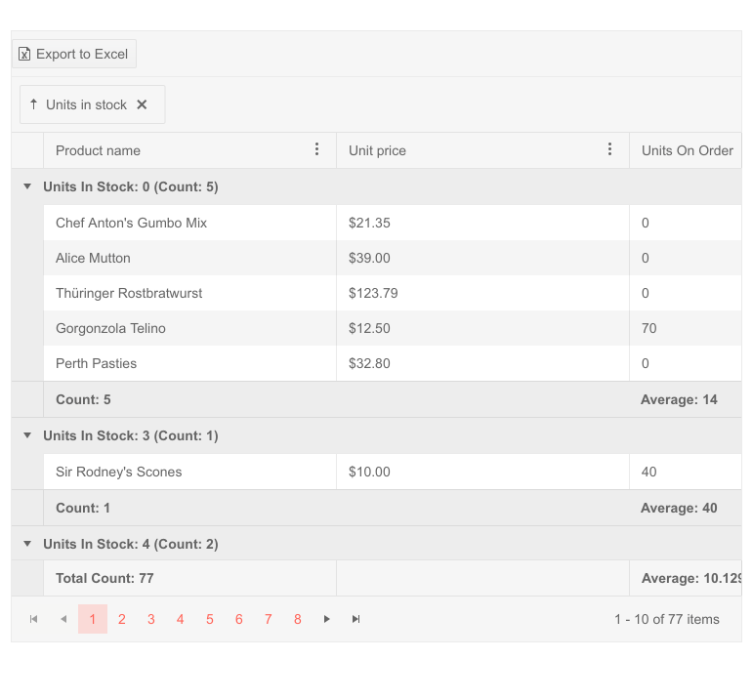Sort by Units On Order header
Image resolution: width=752 pixels, height=700 pixels.
(x=687, y=150)
